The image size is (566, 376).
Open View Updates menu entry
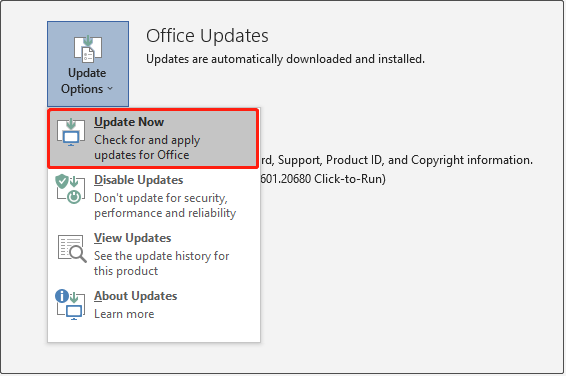[132, 238]
